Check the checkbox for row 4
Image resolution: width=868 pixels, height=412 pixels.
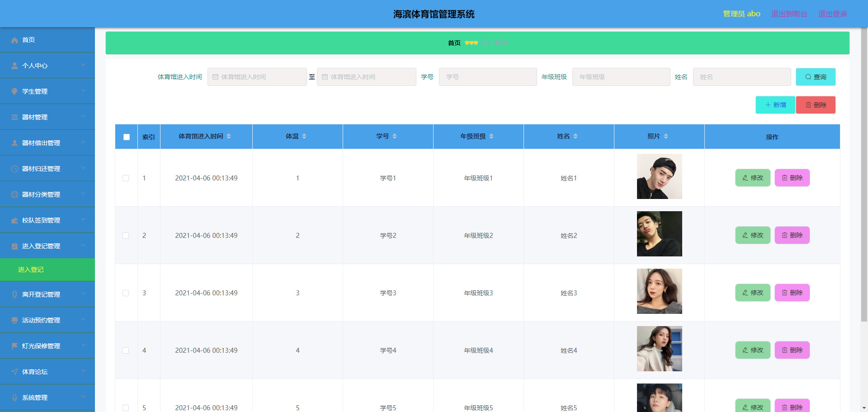pos(126,351)
